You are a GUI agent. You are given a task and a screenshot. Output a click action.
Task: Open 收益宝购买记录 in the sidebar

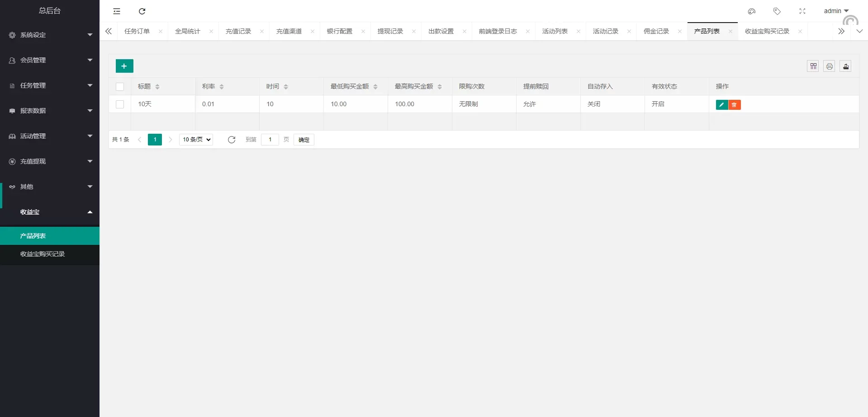[x=43, y=254]
